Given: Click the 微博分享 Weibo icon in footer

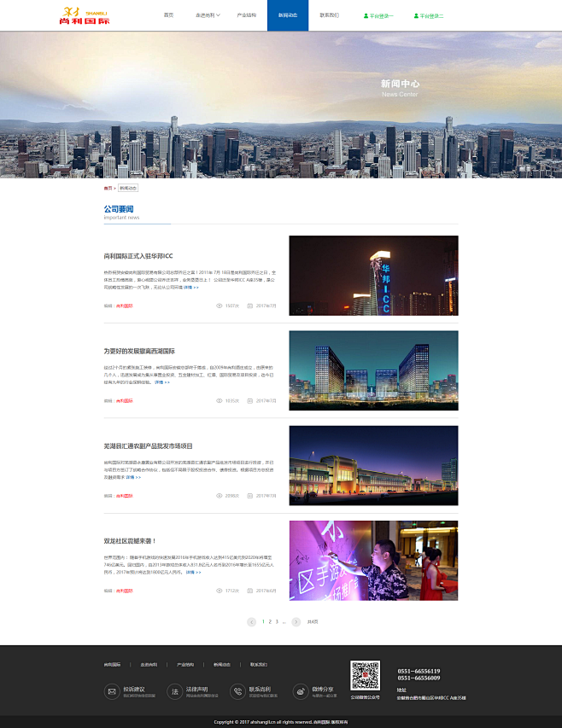Looking at the screenshot, I should coord(300,691).
